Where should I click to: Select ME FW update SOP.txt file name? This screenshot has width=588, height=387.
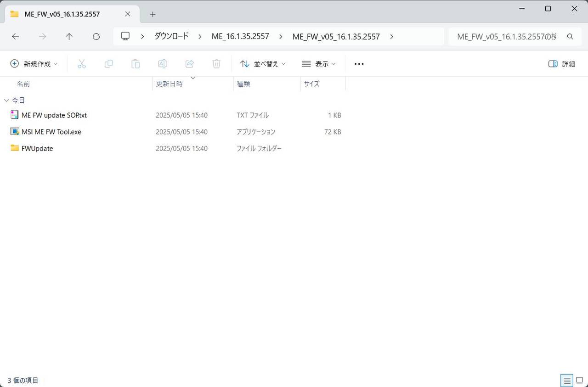[54, 115]
